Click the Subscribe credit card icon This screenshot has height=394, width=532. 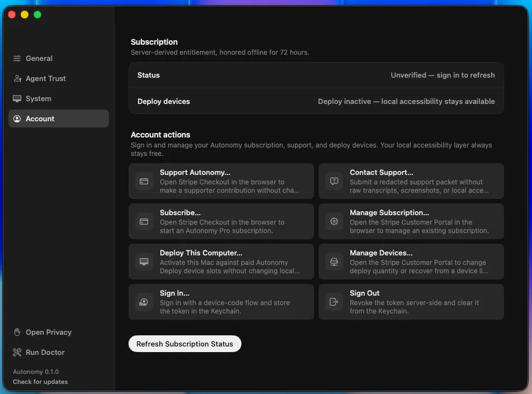coord(144,222)
